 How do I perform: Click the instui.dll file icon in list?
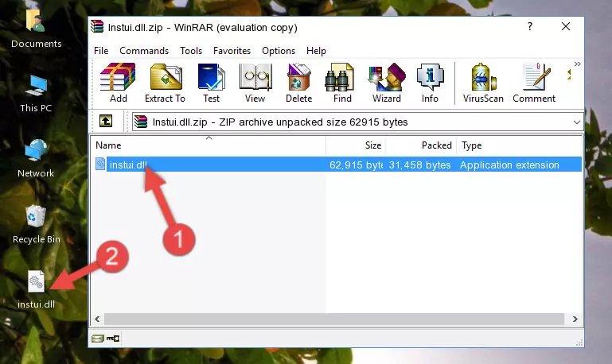coord(100,164)
